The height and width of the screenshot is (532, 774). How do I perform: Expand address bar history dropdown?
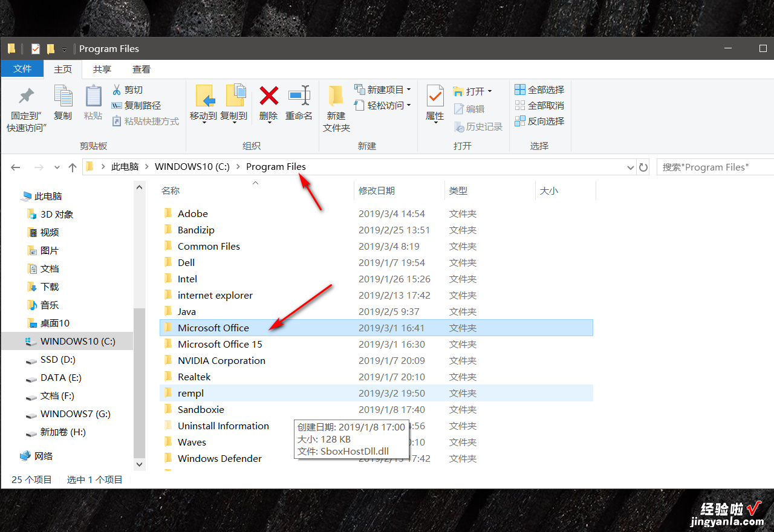click(630, 167)
